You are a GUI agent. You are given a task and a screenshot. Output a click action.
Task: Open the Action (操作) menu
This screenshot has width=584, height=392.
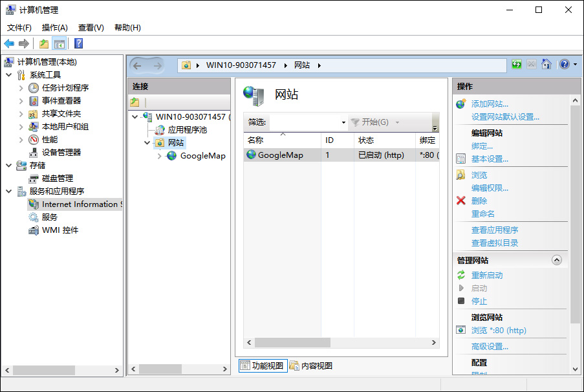(x=55, y=28)
